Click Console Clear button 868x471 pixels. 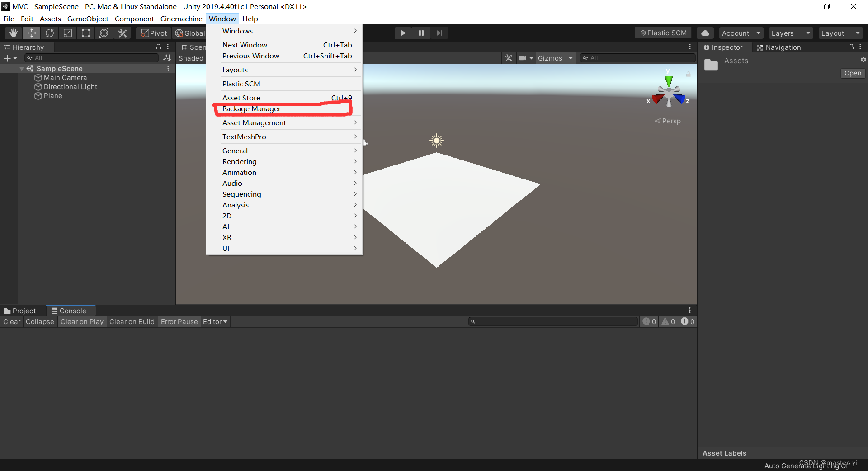(x=12, y=322)
